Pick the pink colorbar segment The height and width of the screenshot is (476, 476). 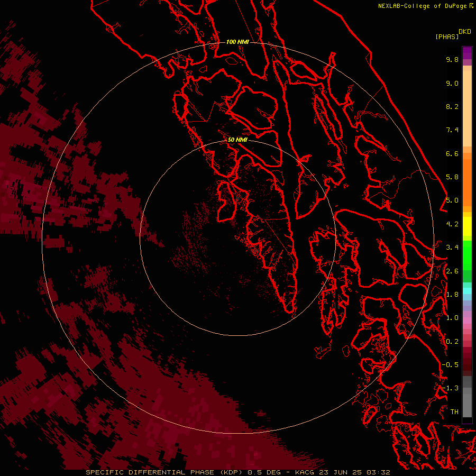467,321
